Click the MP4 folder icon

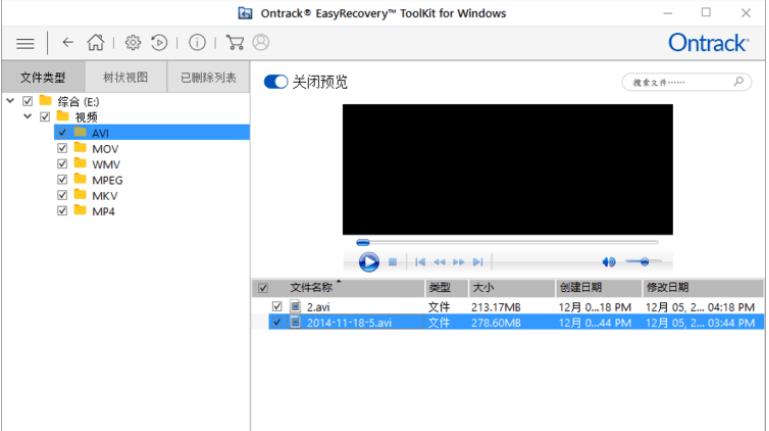point(80,211)
